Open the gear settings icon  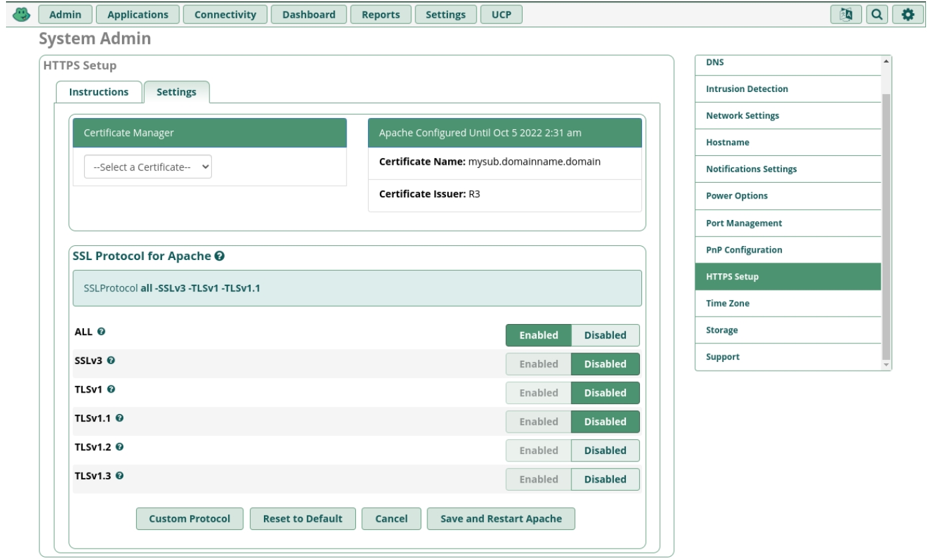point(907,15)
